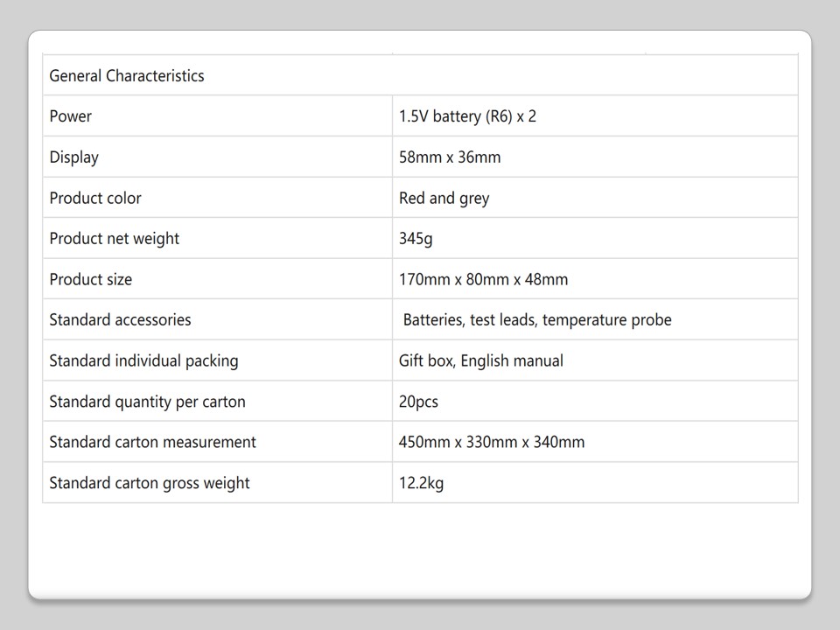Click the Red and grey value
The height and width of the screenshot is (630, 840).
[x=444, y=198]
